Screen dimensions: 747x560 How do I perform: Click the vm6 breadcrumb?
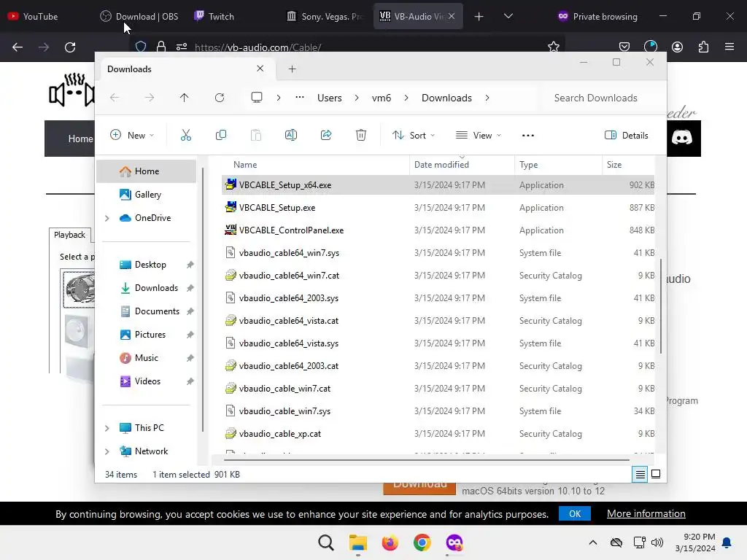coord(381,98)
